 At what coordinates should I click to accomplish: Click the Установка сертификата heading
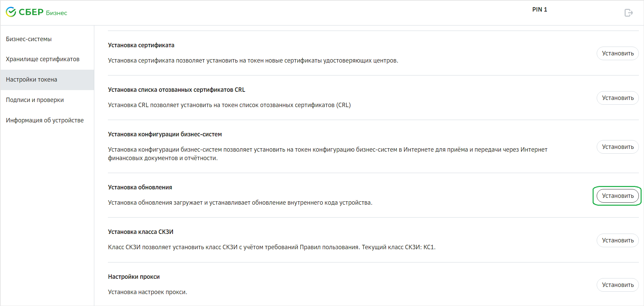point(141,45)
